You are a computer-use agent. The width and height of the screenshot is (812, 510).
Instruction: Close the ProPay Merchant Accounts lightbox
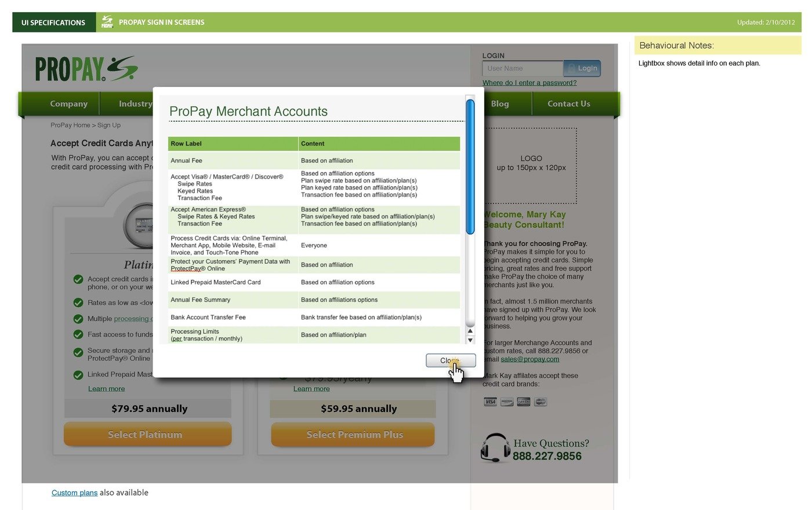(451, 360)
